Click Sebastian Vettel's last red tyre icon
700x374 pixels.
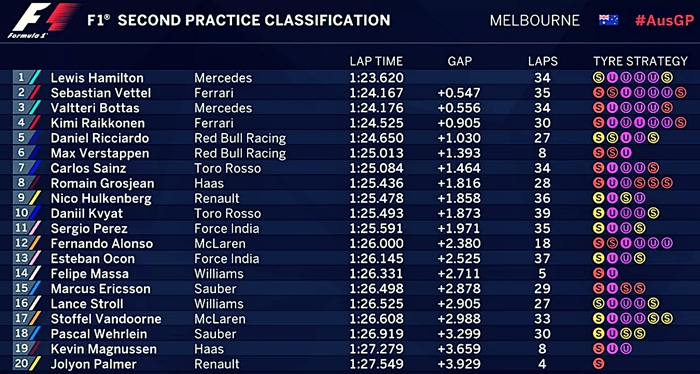pos(680,93)
